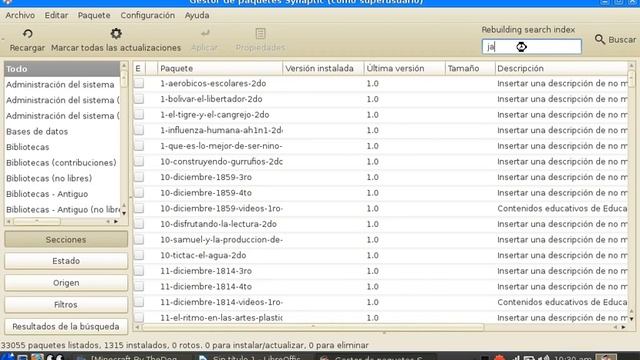The image size is (640, 360).
Task: Show the Secciones view
Action: [66, 240]
